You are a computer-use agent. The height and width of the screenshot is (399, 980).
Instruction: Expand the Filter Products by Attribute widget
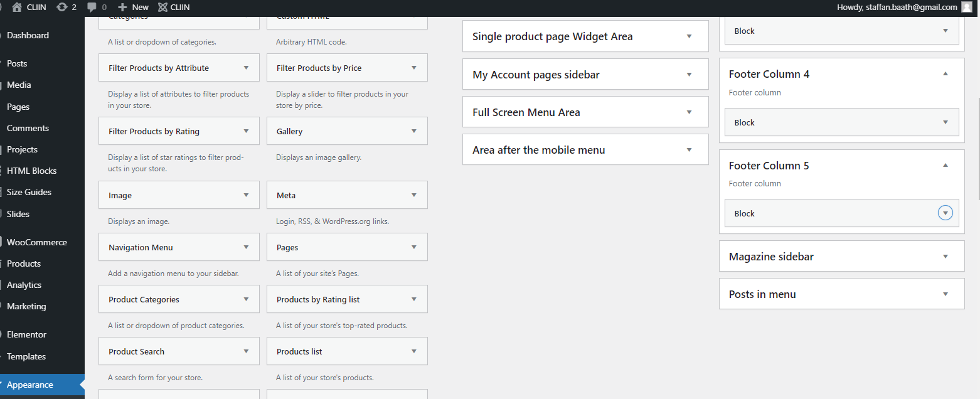(246, 68)
